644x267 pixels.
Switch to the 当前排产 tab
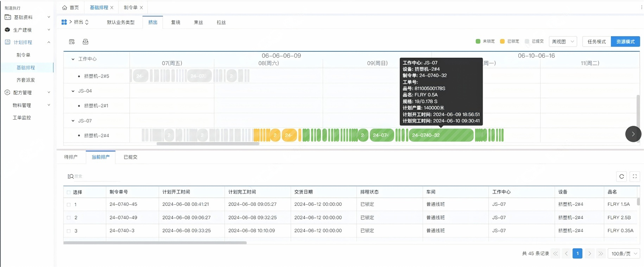click(x=101, y=157)
